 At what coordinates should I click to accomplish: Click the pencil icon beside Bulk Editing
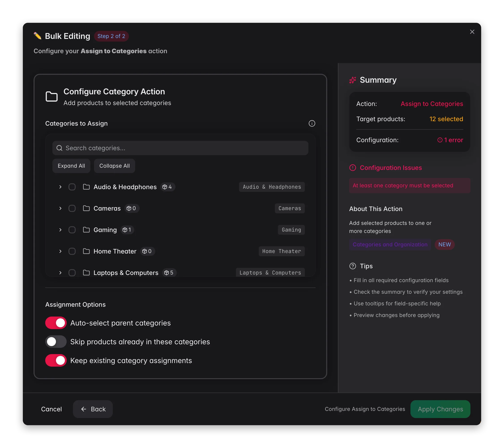[37, 36]
